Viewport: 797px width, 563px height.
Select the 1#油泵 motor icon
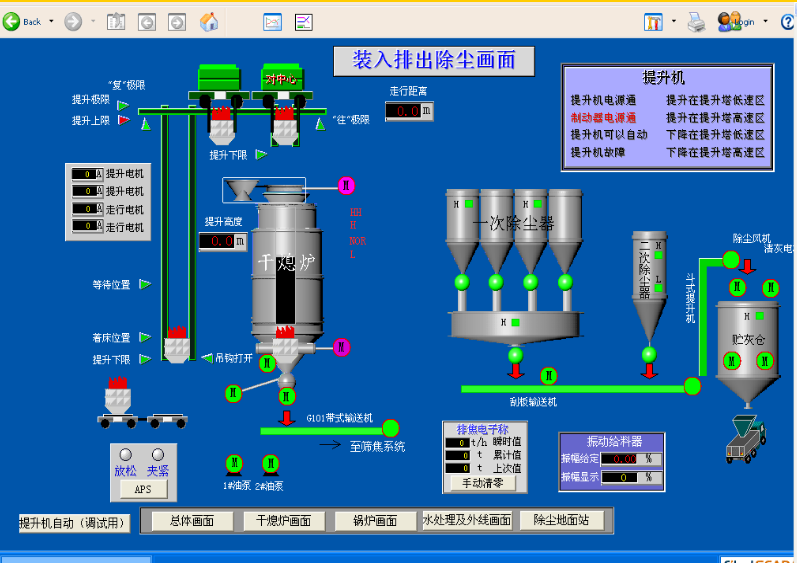point(233,463)
